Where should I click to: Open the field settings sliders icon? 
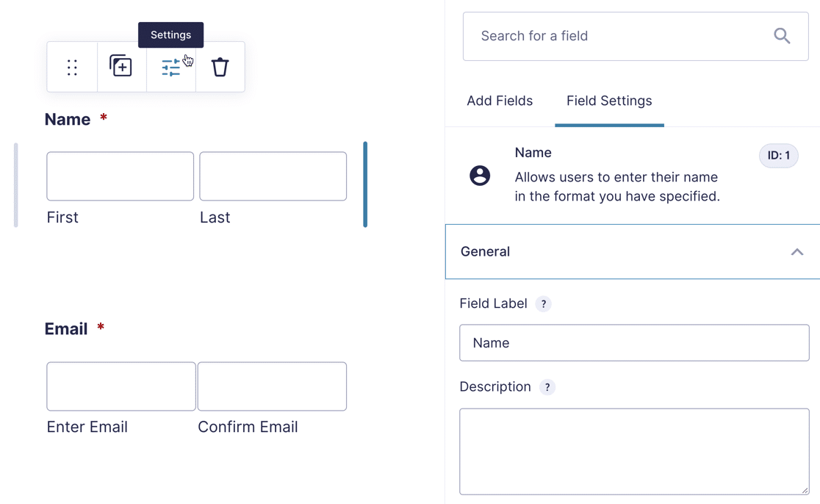[171, 68]
